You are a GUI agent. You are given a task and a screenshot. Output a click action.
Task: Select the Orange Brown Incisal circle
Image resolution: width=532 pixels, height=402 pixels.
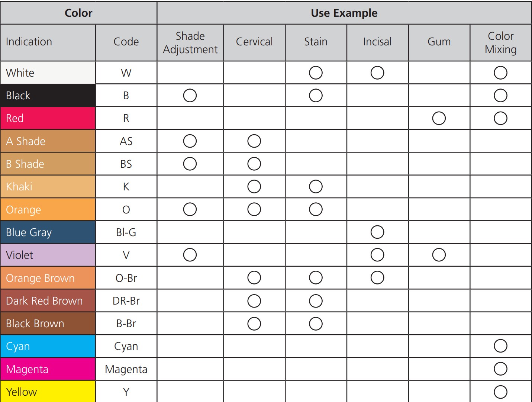click(x=377, y=278)
